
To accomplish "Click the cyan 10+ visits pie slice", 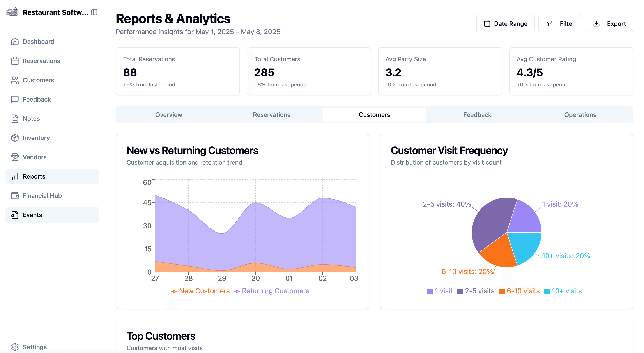I will tap(525, 246).
